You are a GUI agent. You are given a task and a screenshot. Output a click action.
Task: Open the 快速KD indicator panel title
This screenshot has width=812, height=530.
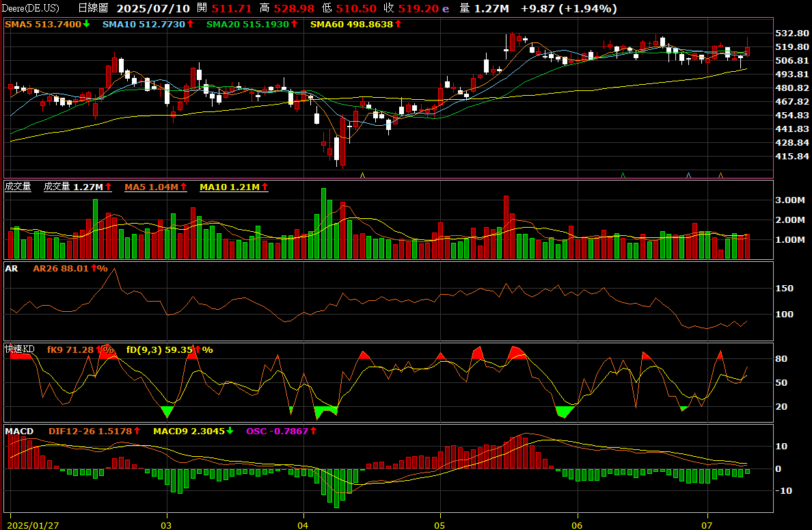(x=19, y=349)
